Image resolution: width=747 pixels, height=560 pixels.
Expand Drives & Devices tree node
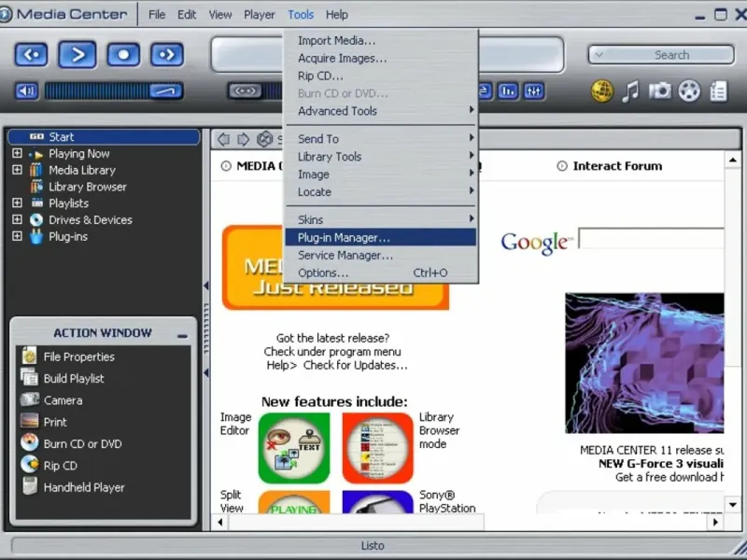(17, 220)
